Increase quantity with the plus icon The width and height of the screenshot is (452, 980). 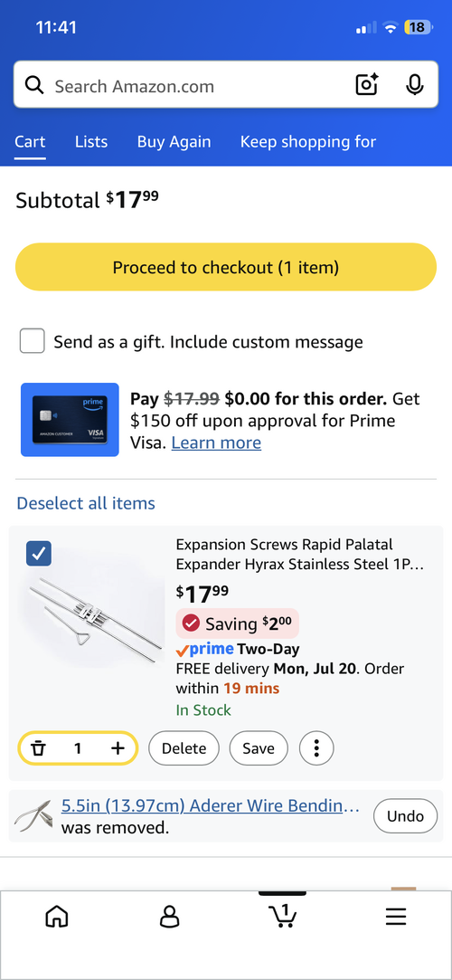point(118,748)
